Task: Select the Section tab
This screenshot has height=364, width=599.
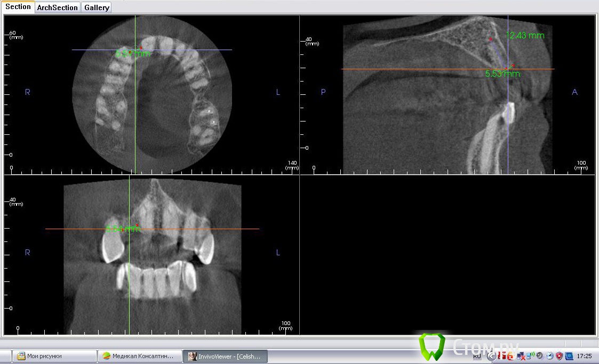Action: tap(18, 7)
